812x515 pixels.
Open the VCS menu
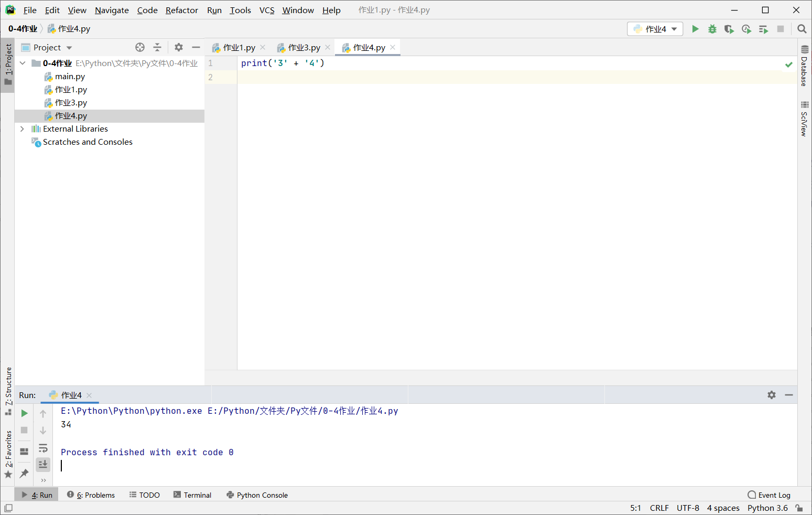point(267,10)
